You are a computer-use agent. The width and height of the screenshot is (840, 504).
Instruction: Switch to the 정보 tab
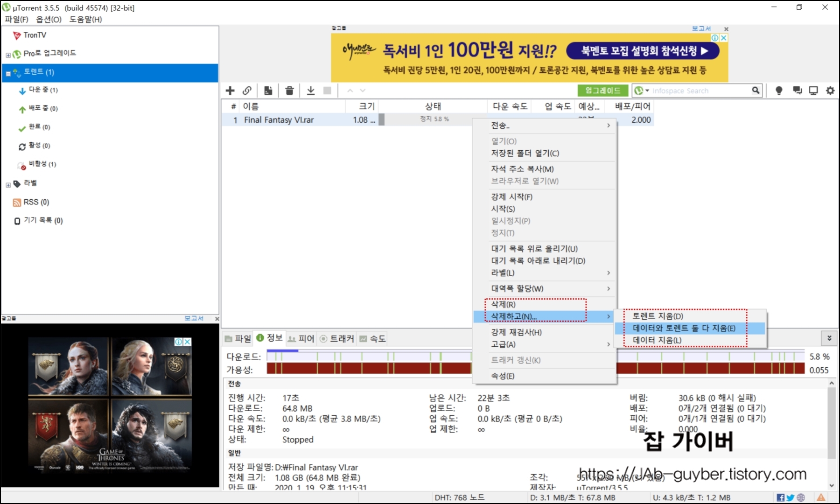click(x=270, y=338)
